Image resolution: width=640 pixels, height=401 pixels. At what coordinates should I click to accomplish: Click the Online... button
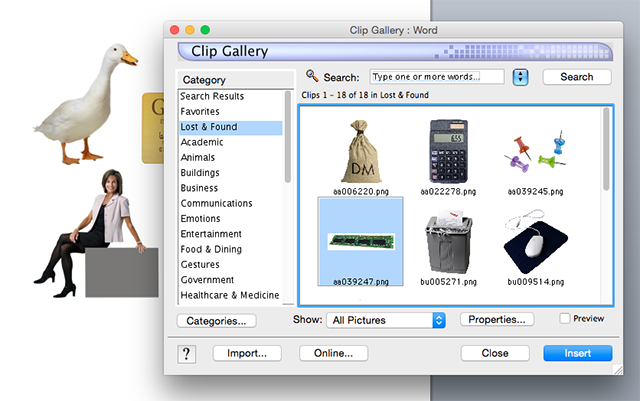coord(333,353)
